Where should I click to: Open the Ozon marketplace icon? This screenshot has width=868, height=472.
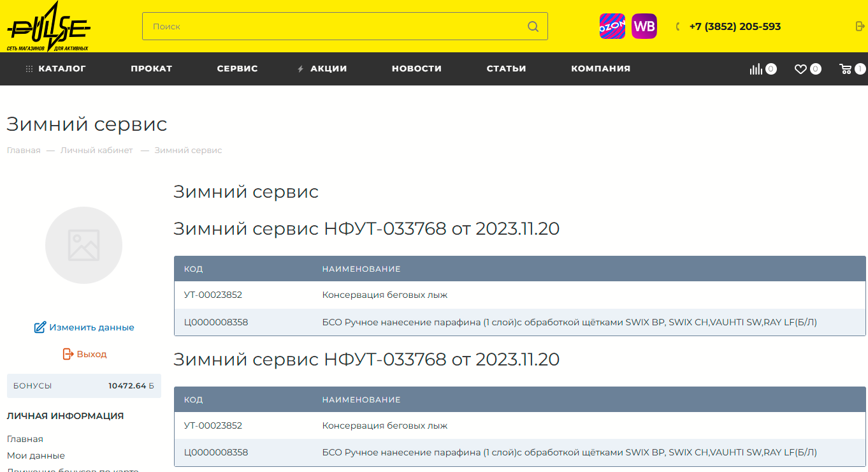point(612,27)
